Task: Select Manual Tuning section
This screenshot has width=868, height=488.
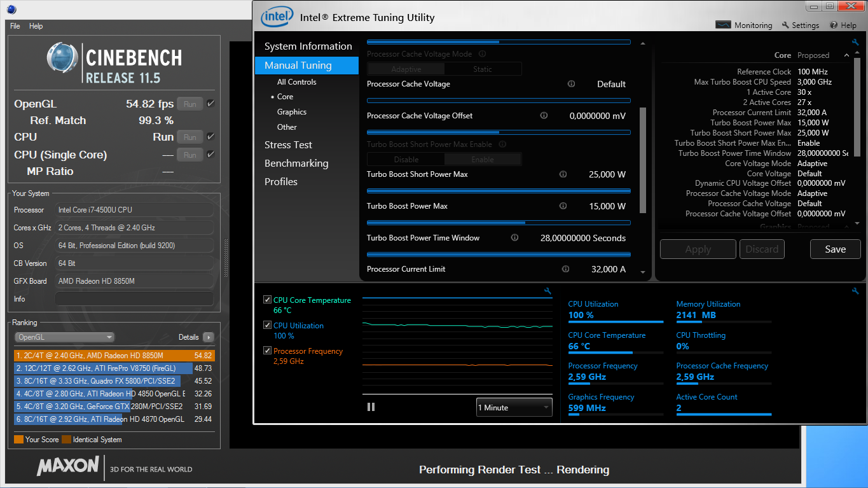Action: 307,66
